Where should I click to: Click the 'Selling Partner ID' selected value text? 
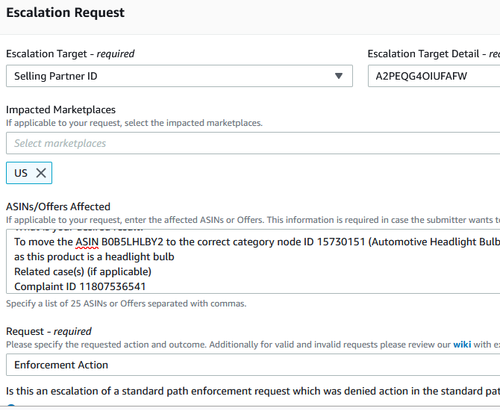[56, 76]
